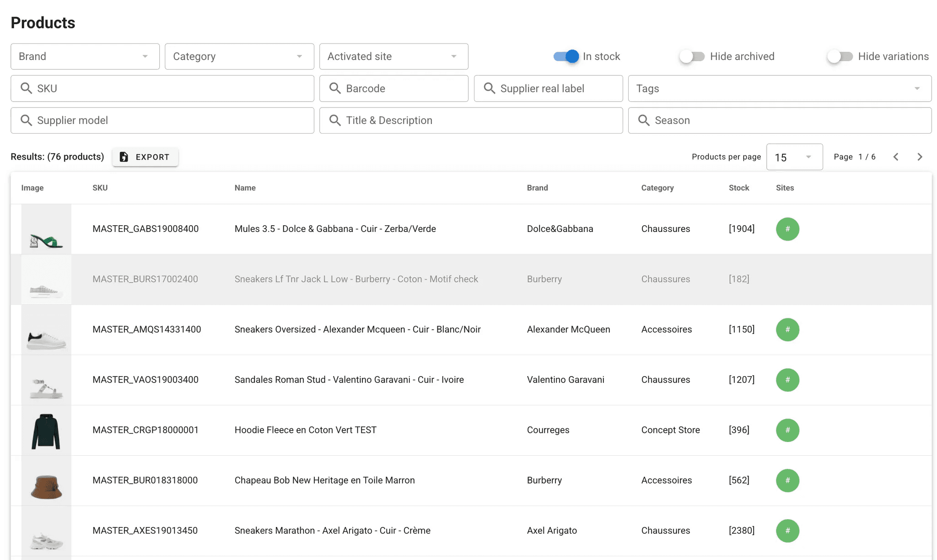Open the Axel Arigato sneaker thumbnail
The image size is (937, 560).
46,531
